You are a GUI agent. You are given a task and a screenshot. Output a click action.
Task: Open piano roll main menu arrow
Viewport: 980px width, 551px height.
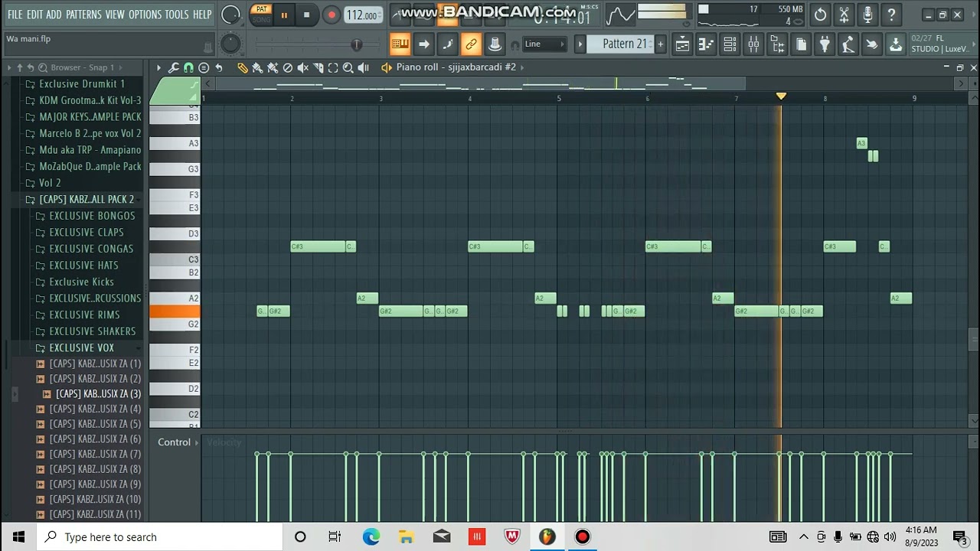(x=158, y=68)
